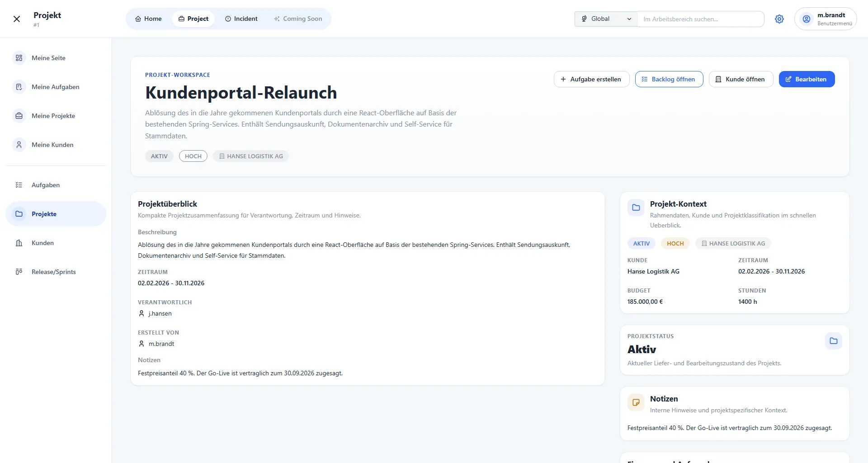868x463 pixels.
Task: Open m.brandt Benutzermenü
Action: click(x=826, y=19)
